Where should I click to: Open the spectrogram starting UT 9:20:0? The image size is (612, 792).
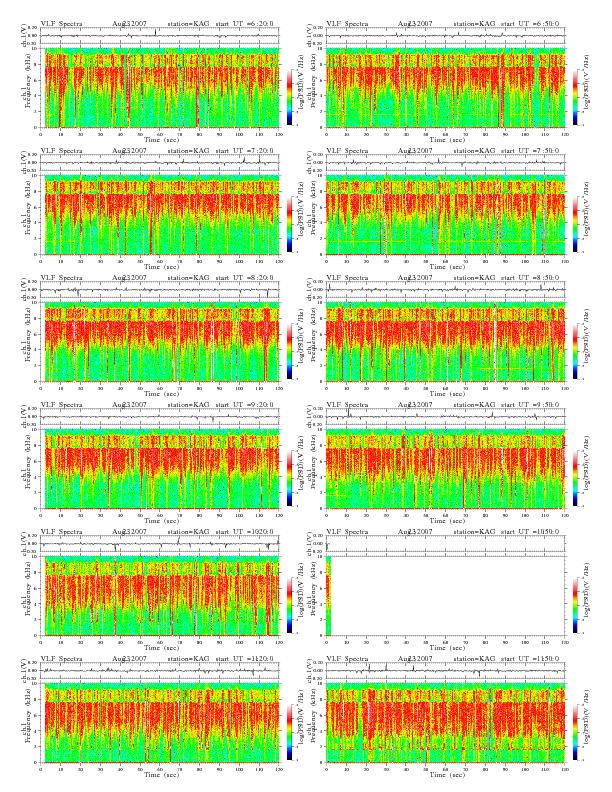(x=160, y=469)
